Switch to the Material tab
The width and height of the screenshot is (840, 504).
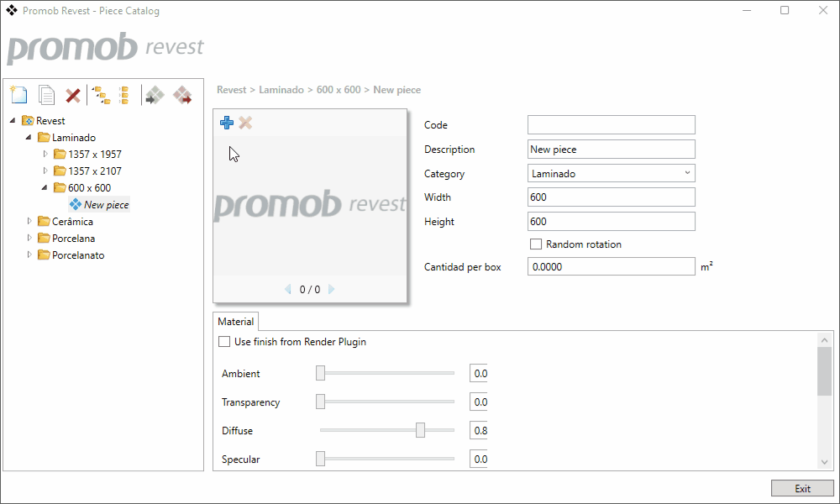click(236, 322)
